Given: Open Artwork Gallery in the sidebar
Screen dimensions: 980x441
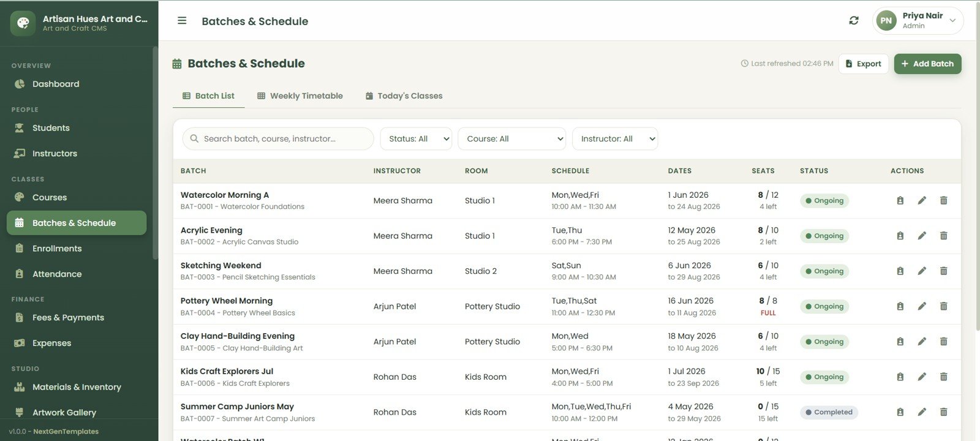Looking at the screenshot, I should point(77,412).
